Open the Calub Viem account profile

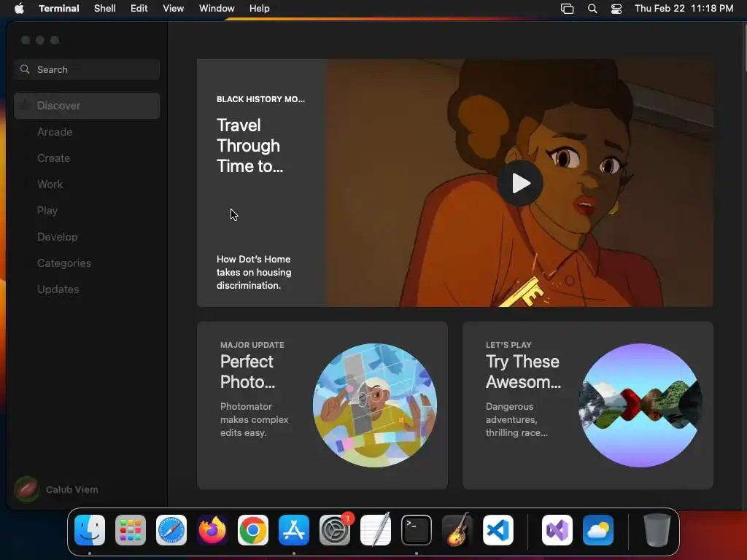[56, 489]
